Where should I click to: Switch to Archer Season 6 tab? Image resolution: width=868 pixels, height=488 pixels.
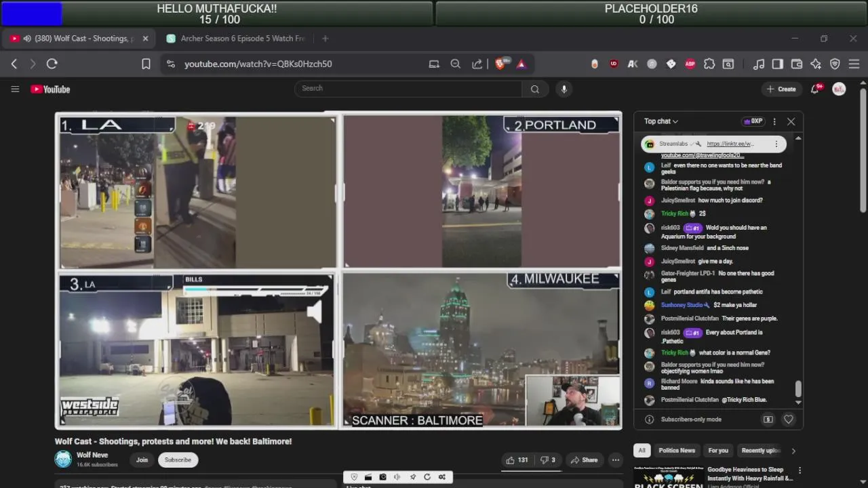click(237, 39)
